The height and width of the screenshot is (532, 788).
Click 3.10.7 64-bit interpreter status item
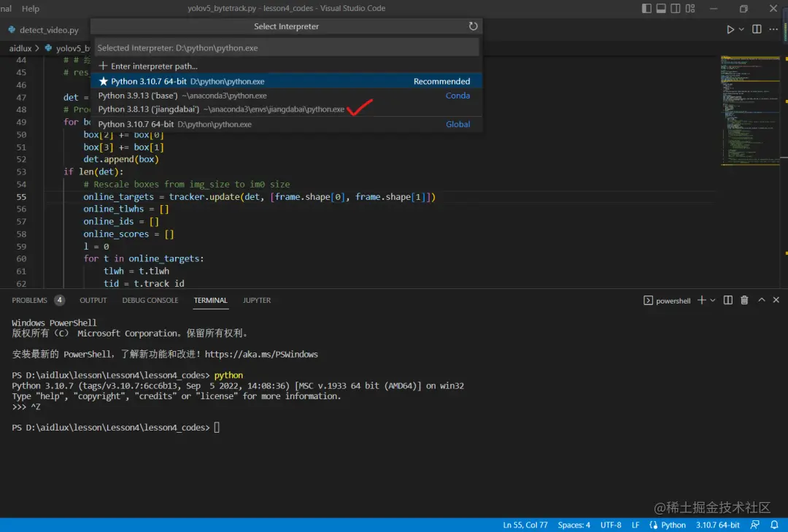coord(718,525)
